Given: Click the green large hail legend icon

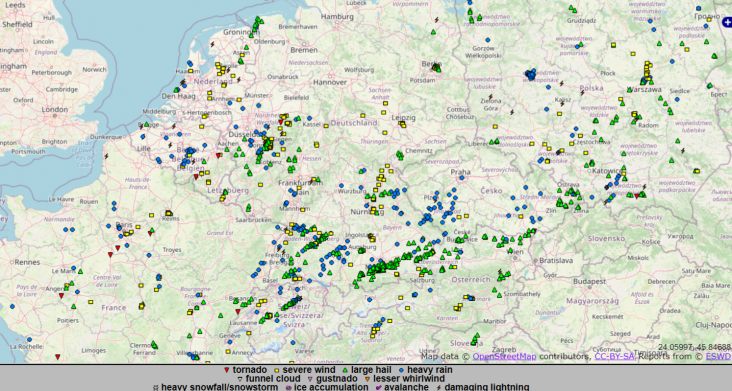Looking at the screenshot, I should [345, 370].
